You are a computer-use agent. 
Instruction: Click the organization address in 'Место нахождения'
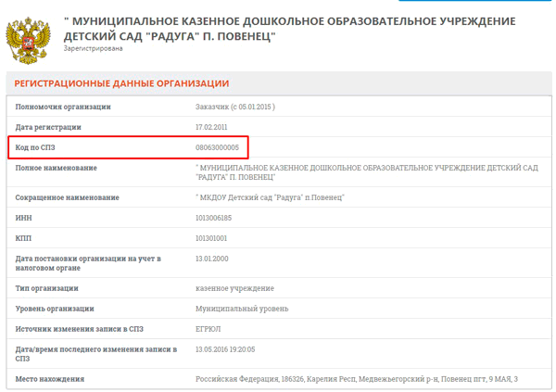tap(356, 379)
